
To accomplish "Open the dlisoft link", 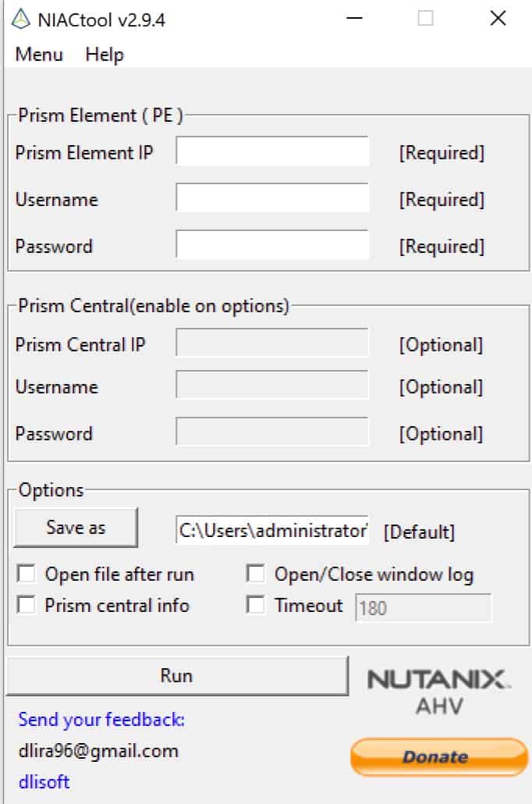I will point(44,782).
